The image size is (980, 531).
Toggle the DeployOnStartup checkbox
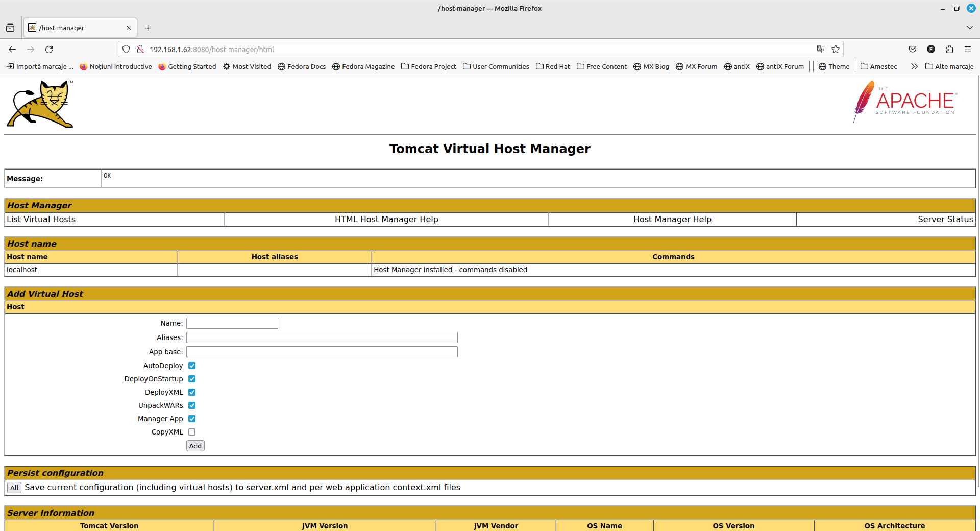pos(192,379)
